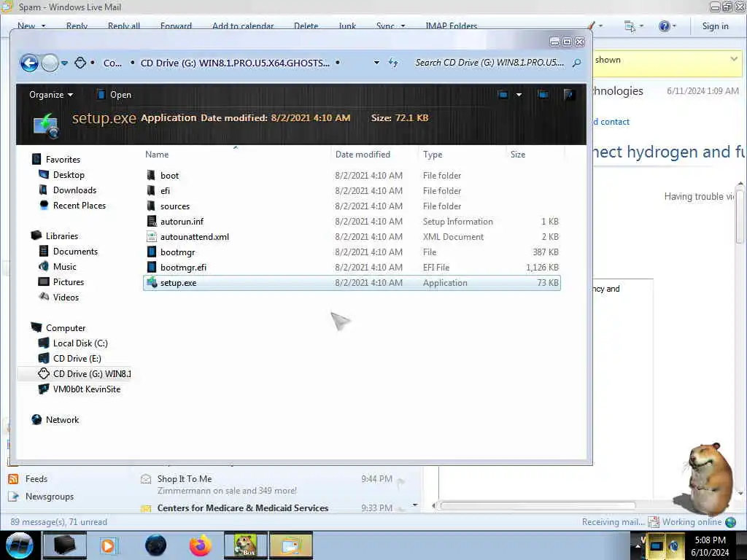Viewport: 747px width, 560px height.
Task: Select the autorun.inf file
Action: pyautogui.click(x=352, y=222)
